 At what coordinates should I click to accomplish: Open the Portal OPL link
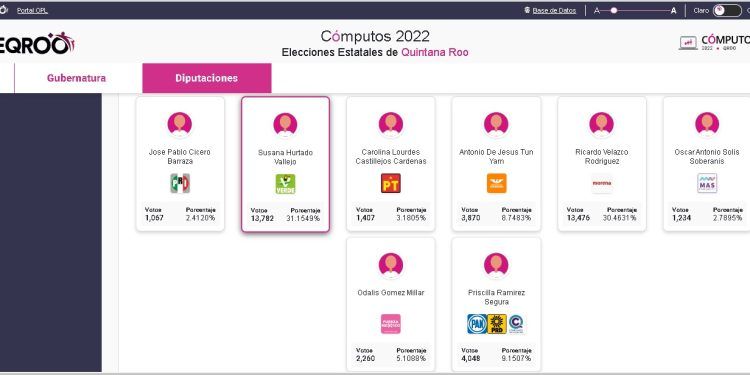pos(32,11)
